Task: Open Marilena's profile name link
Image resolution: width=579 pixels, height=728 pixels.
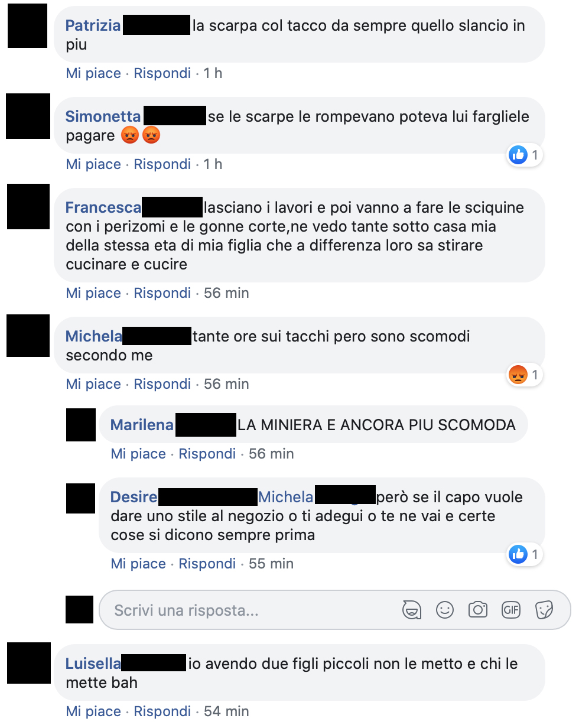Action: (x=142, y=425)
